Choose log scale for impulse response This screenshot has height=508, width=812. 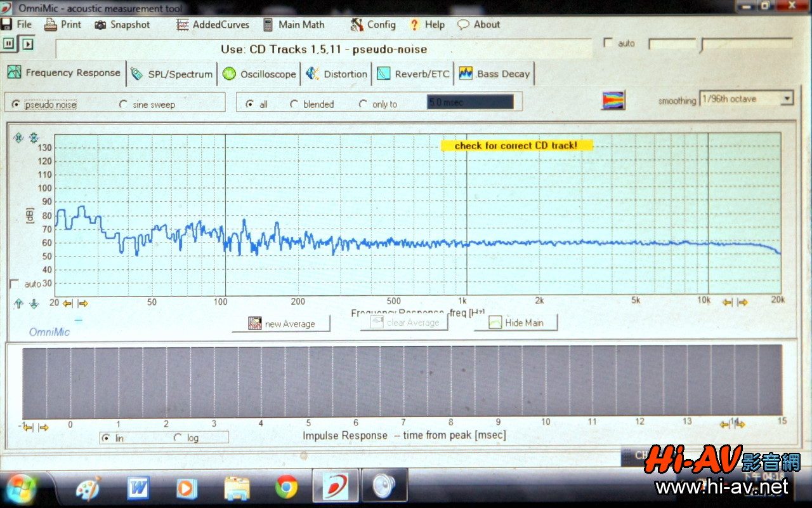point(177,438)
